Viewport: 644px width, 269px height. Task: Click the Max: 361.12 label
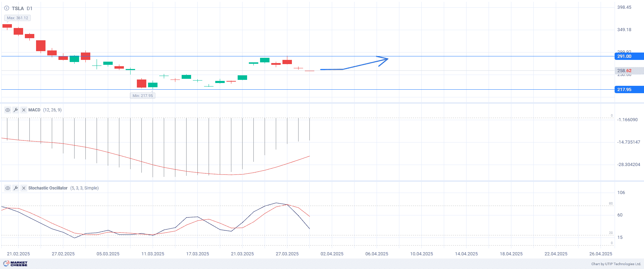(x=17, y=18)
